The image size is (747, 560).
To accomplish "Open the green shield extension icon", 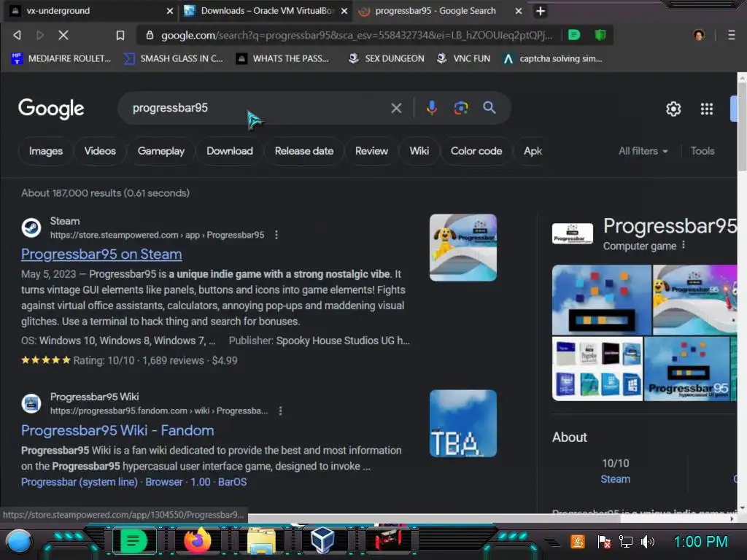I will pos(600,35).
